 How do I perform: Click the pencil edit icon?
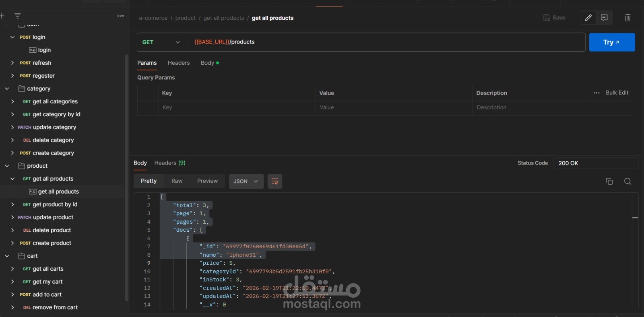pyautogui.click(x=588, y=18)
